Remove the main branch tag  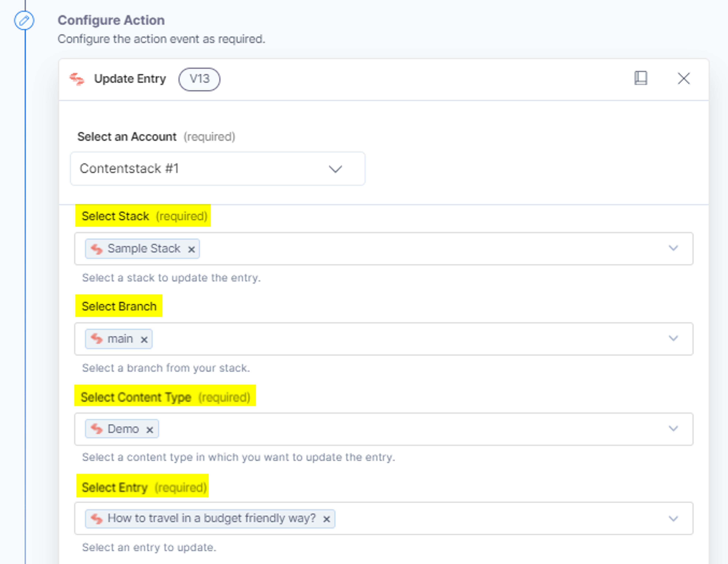pyautogui.click(x=144, y=339)
